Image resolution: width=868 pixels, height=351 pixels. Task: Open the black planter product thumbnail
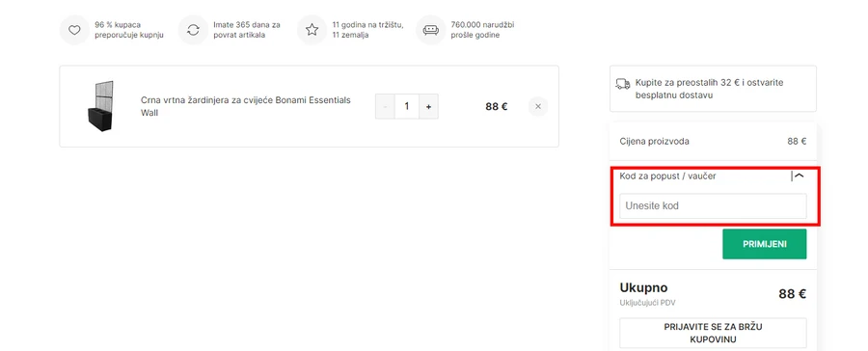click(100, 106)
